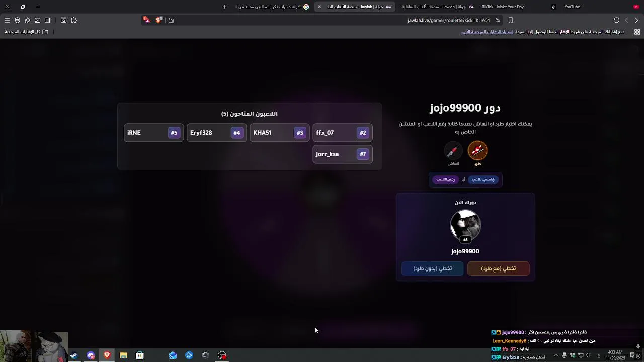Open the All Bookmarks folder

(x=27, y=32)
